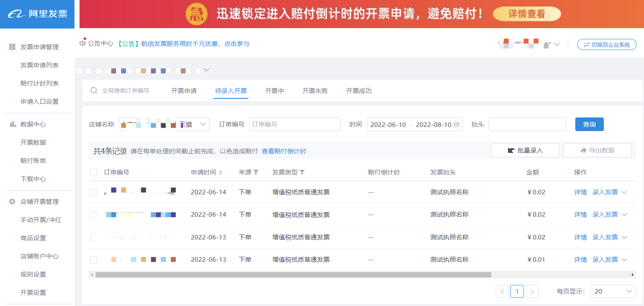
Task: Tick the select-all header checkbox
Action: click(94, 172)
